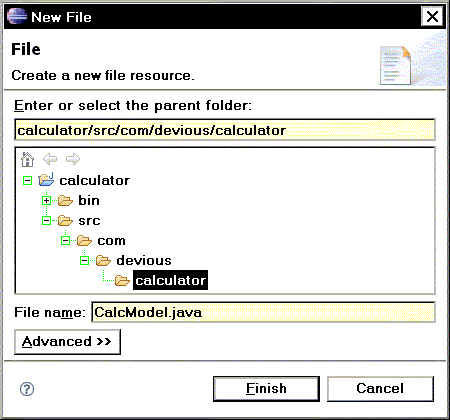Click the Home icon in folder navigation
450x420 pixels.
point(27,159)
